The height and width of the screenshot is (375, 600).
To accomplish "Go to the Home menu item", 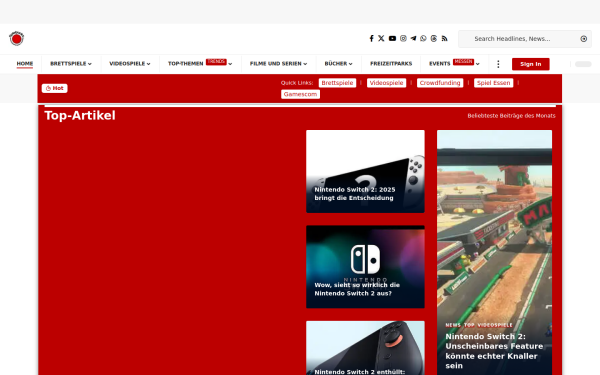I will [x=25, y=64].
